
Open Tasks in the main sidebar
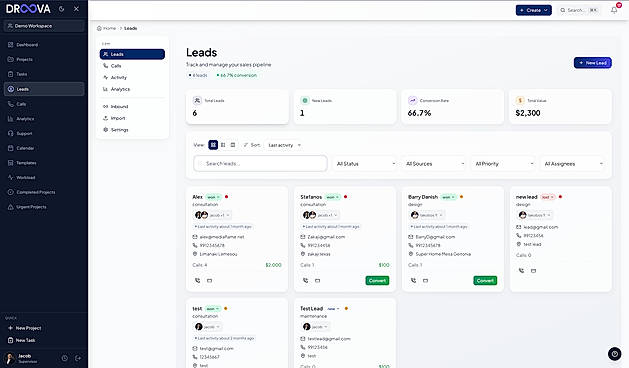(44, 74)
